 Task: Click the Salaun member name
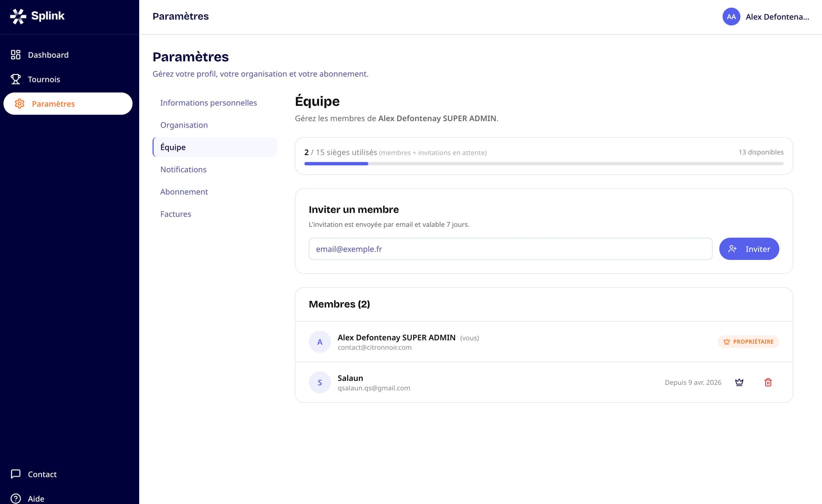350,378
